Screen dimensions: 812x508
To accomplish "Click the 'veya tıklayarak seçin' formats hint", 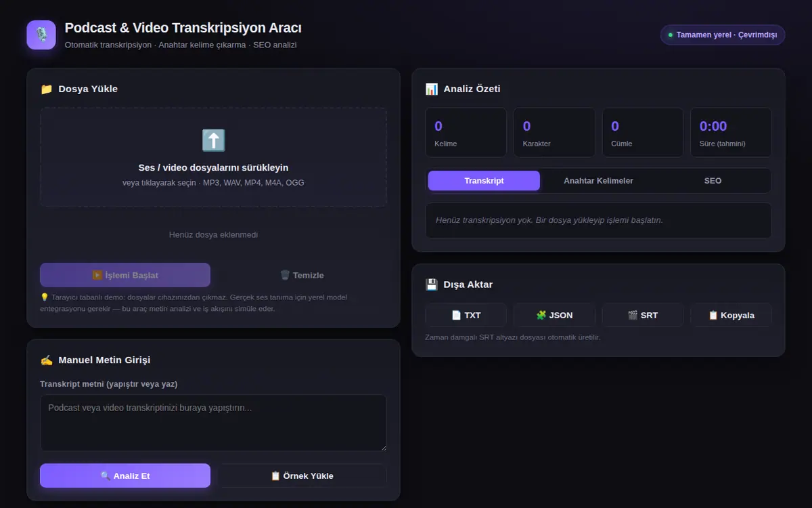I will [x=213, y=183].
